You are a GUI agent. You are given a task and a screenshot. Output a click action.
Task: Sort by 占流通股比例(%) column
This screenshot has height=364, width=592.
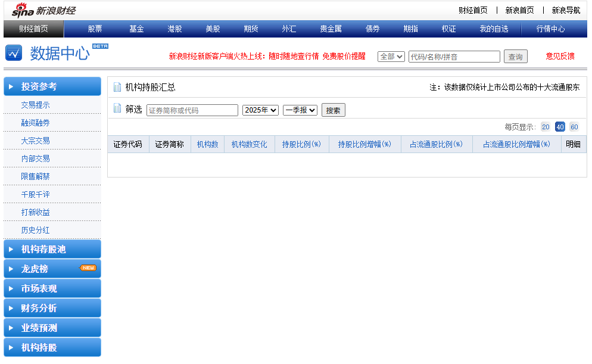436,144
